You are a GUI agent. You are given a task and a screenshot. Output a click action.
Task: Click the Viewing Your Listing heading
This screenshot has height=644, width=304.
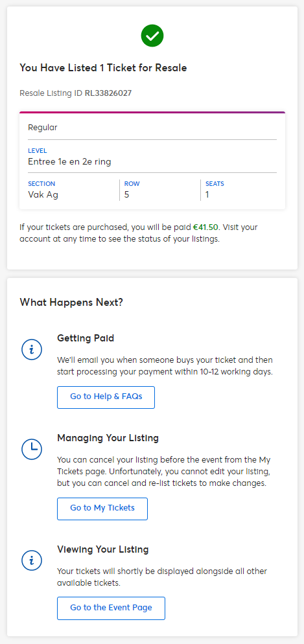point(102,549)
